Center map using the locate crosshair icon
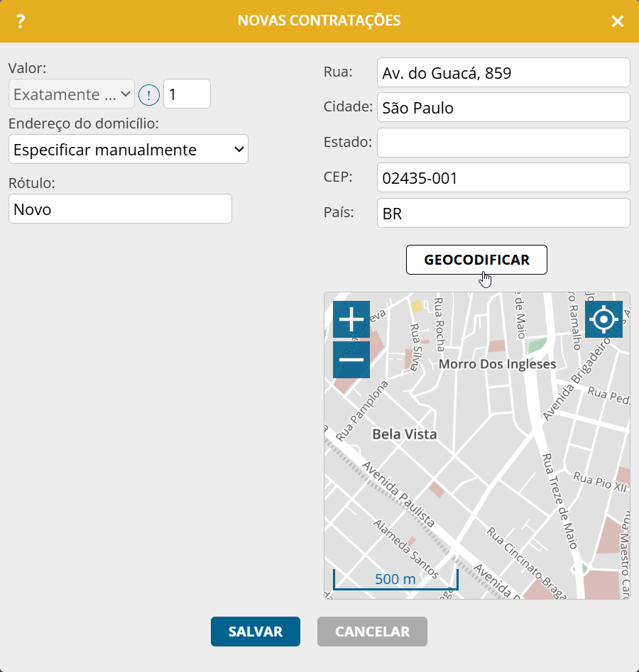 click(603, 319)
